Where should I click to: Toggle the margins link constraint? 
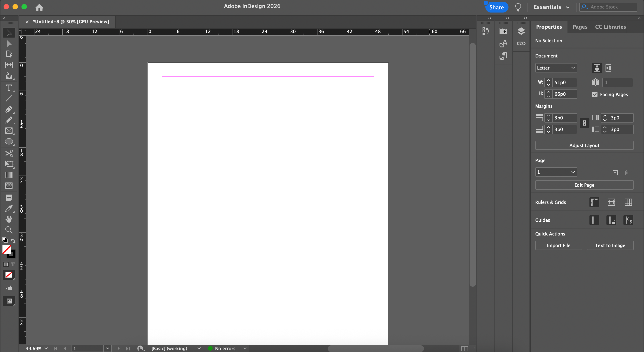click(x=584, y=123)
